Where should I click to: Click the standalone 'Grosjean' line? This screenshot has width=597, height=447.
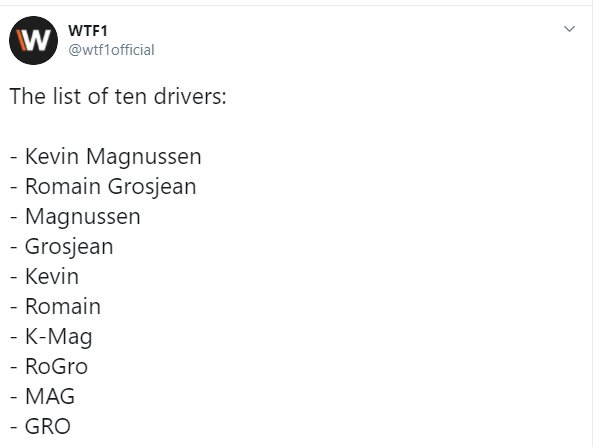click(62, 247)
